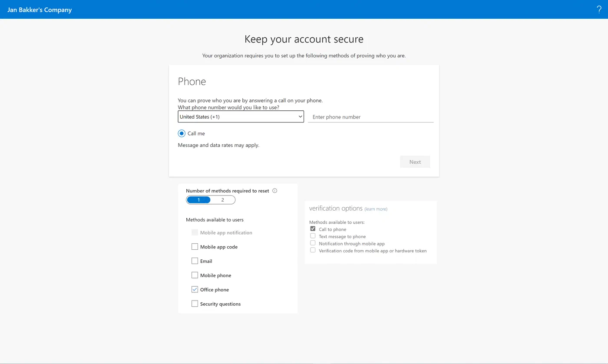608x364 pixels.
Task: Click 'Keep your account secure' heading
Action: tap(304, 39)
